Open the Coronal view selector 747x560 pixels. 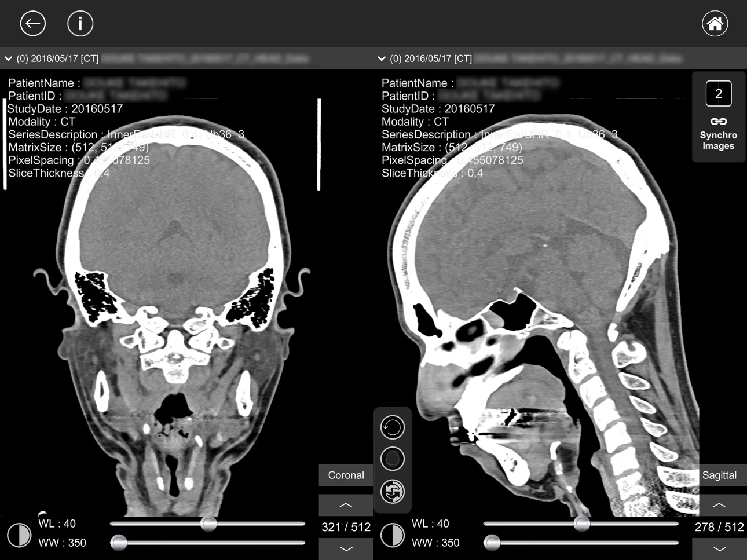coord(346,475)
